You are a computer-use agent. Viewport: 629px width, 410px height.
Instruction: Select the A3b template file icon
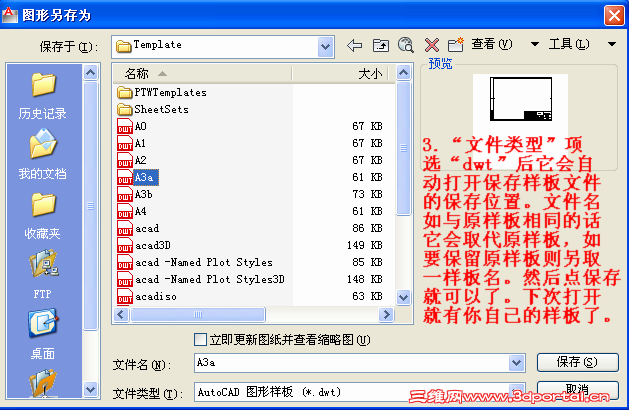coord(125,194)
